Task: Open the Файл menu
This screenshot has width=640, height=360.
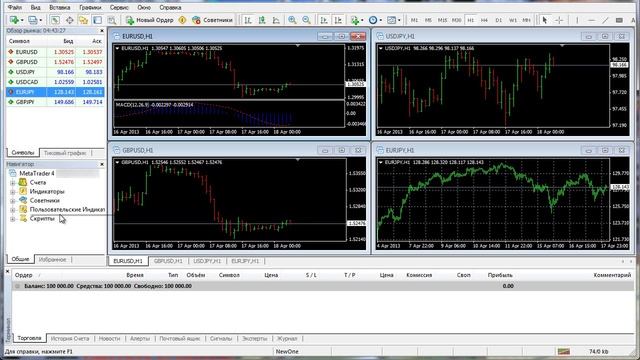Action: click(15, 7)
